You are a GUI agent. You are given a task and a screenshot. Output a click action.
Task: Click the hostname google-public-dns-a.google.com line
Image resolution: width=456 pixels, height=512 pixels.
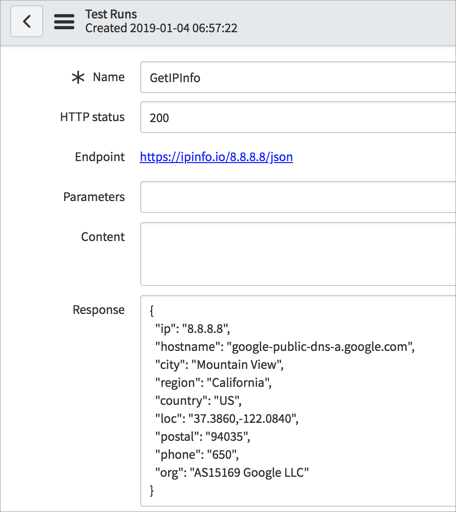(x=285, y=347)
